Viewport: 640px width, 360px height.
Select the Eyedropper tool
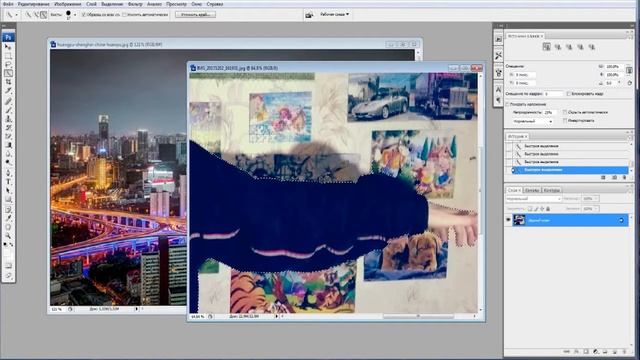coord(8,218)
